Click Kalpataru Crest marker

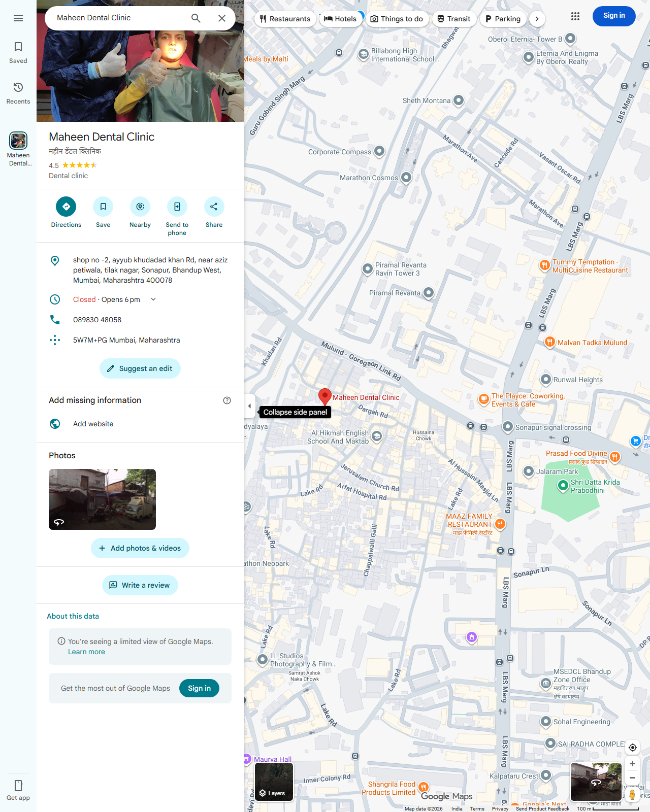click(546, 775)
